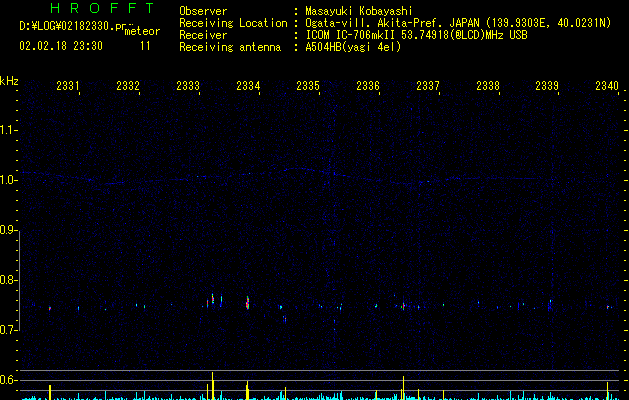Click the 2334 time label
This screenshot has width=629, height=400.
248,85
